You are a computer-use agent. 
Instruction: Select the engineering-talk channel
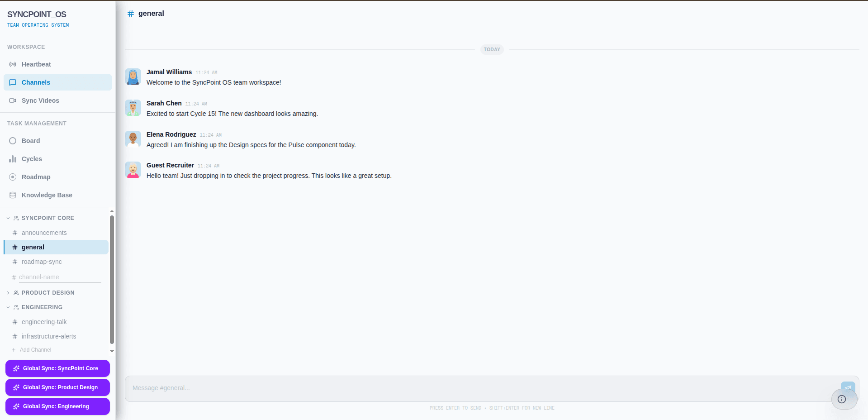tap(44, 322)
